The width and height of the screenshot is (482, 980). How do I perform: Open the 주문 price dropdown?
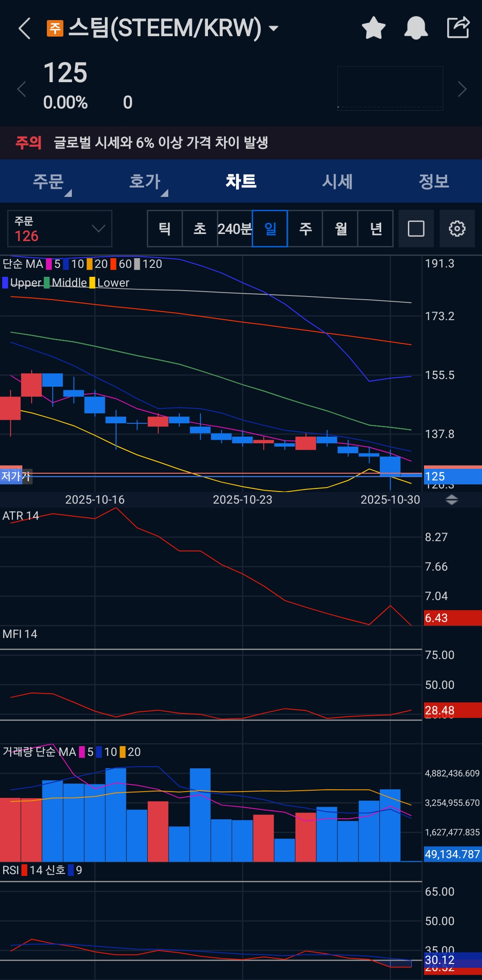point(60,229)
